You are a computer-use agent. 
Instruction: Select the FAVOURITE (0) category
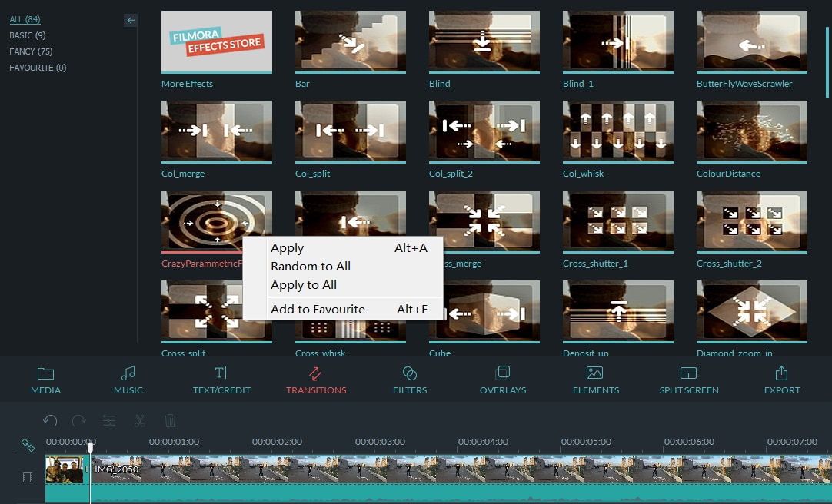coord(38,68)
